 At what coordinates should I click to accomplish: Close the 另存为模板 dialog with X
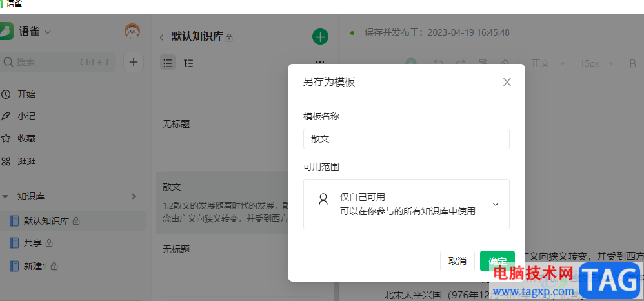[507, 82]
